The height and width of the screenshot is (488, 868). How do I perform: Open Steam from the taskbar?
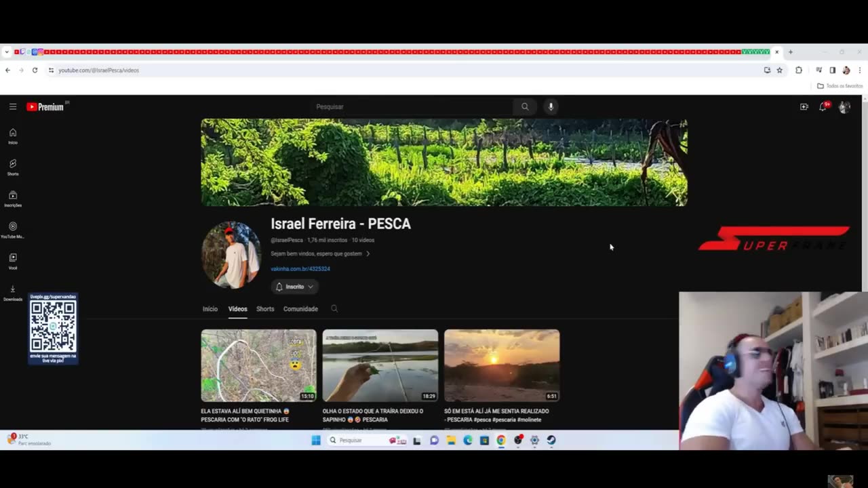coord(551,440)
